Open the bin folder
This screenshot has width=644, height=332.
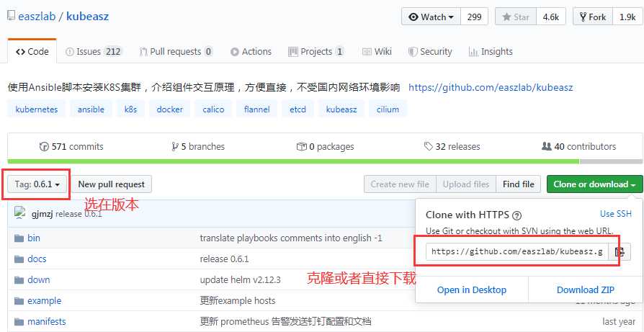point(34,238)
